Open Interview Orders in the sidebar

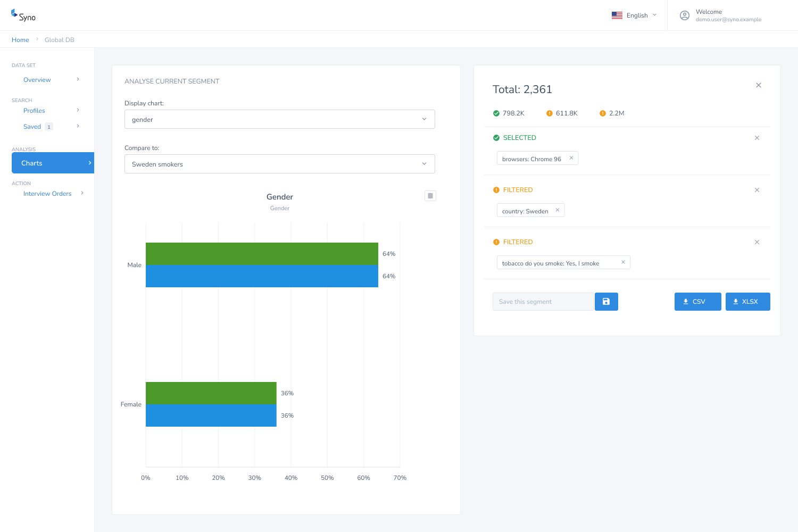tap(47, 194)
